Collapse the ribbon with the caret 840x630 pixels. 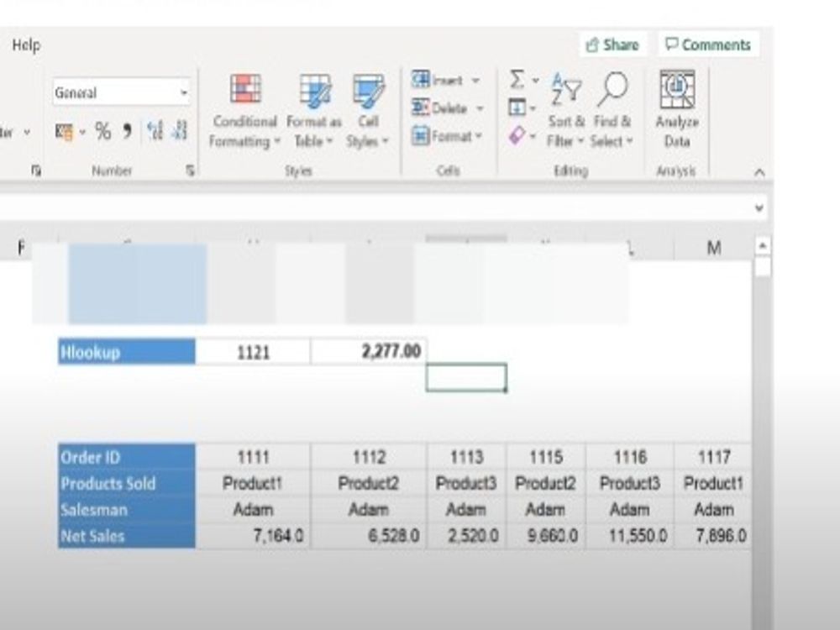[x=759, y=172]
